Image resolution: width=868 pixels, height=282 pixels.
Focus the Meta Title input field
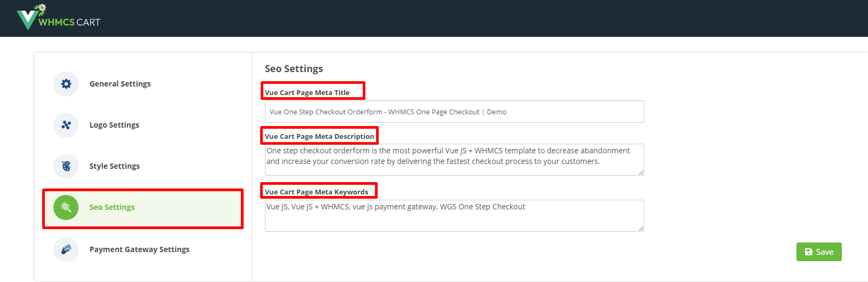(455, 112)
